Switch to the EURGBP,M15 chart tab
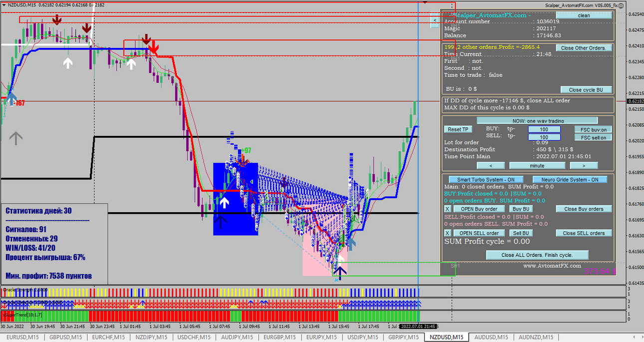The image size is (644, 342). [x=280, y=338]
